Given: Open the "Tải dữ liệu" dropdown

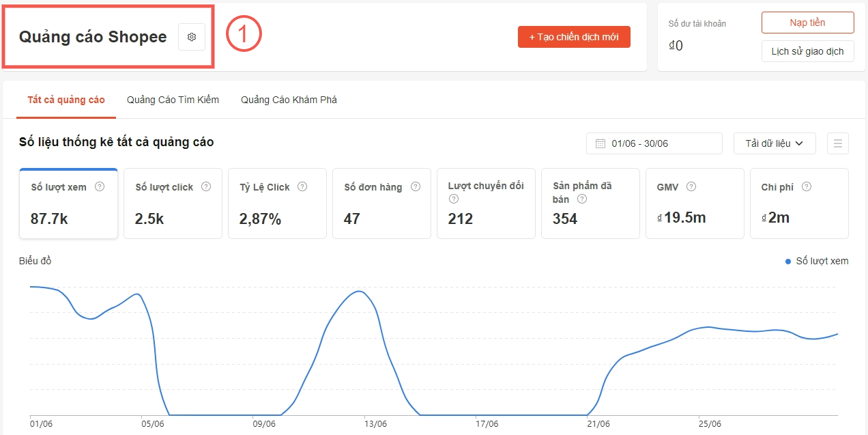Looking at the screenshot, I should pos(774,143).
